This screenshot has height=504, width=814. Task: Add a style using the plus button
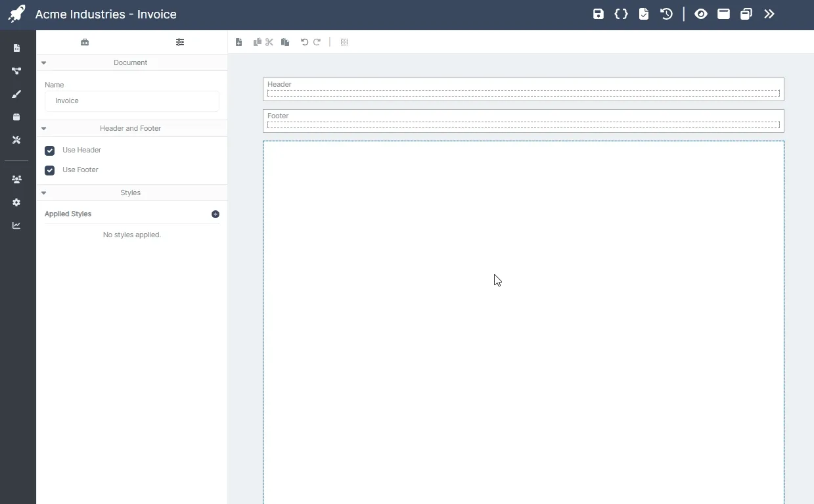coord(215,214)
